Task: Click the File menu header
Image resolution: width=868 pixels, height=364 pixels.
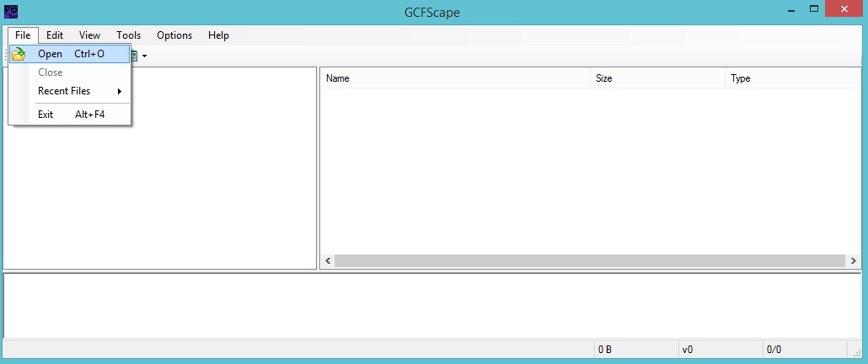Action: point(23,35)
